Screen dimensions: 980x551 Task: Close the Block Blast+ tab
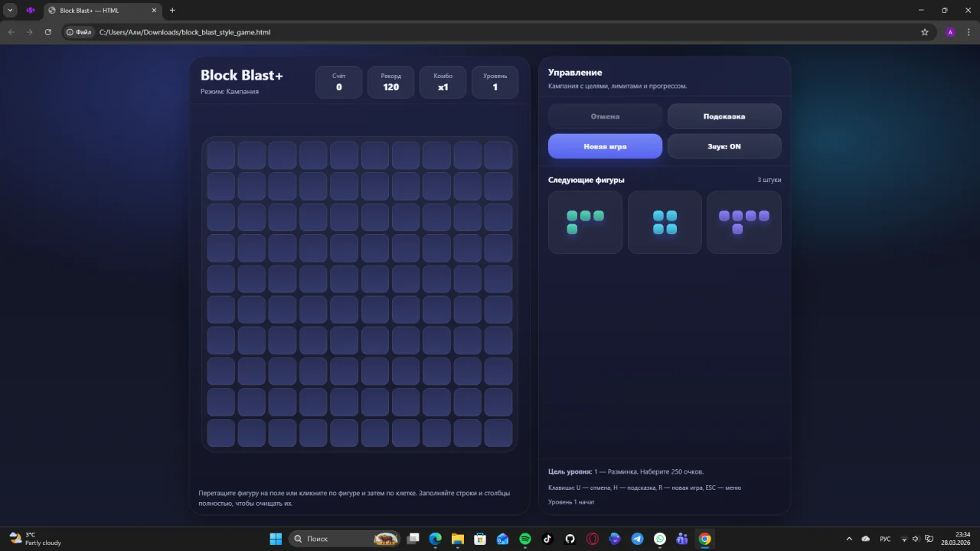[x=154, y=11]
